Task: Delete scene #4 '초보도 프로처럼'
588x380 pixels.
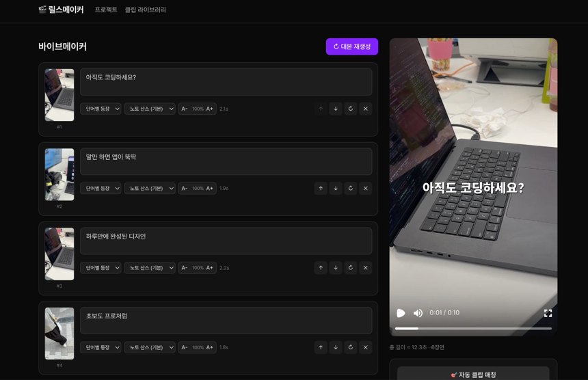Action: point(366,347)
